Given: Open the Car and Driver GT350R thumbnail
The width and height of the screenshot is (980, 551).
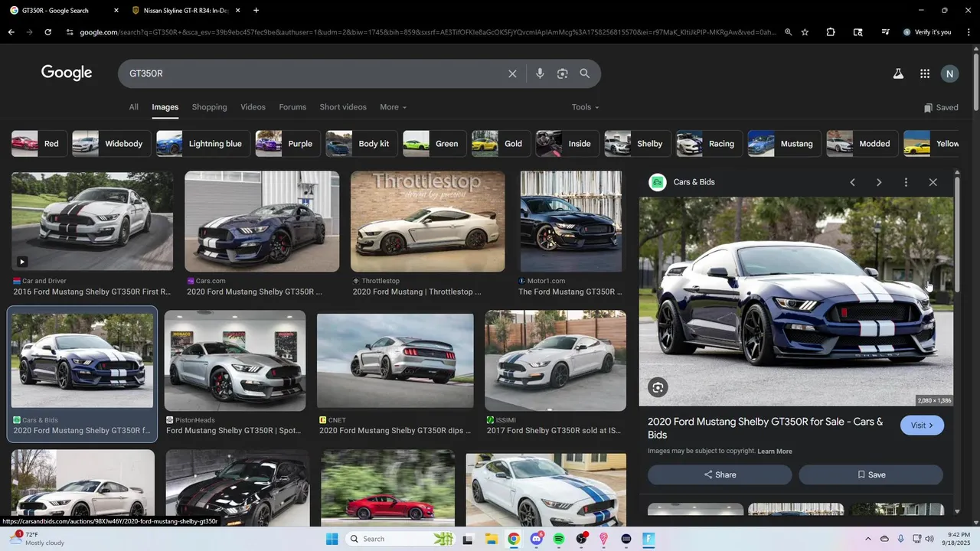Looking at the screenshot, I should pos(92,221).
